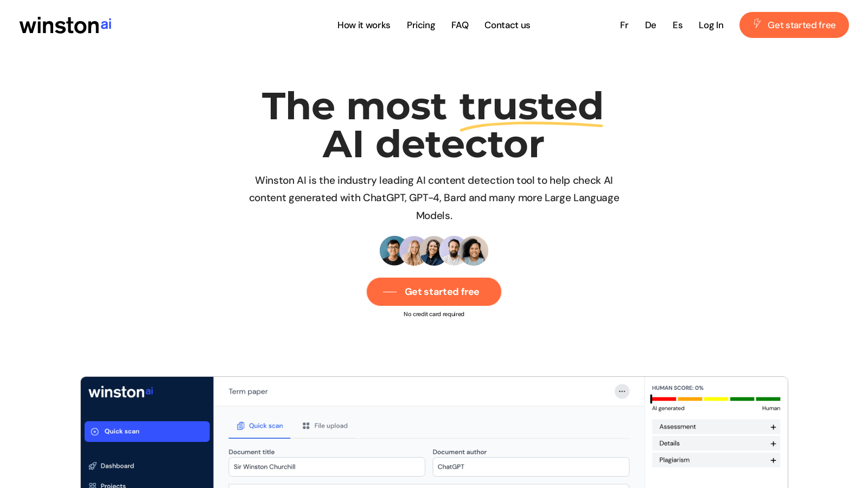The width and height of the screenshot is (868, 488).
Task: Click the green end of score bar
Action: click(768, 399)
